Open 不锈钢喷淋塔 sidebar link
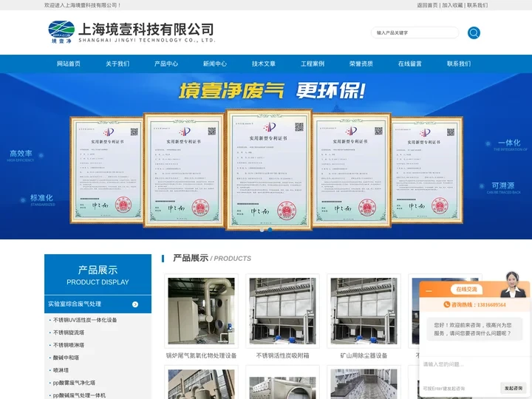This screenshot has width=532, height=399. point(69,345)
